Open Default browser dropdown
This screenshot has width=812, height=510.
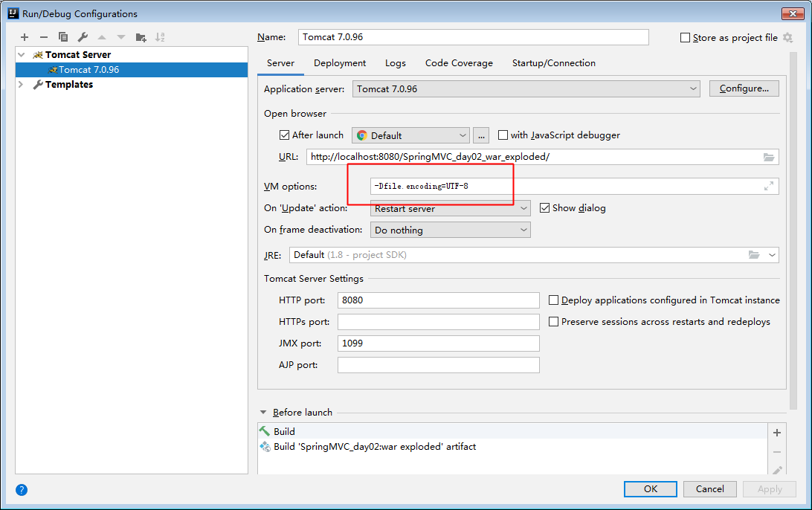click(x=410, y=135)
